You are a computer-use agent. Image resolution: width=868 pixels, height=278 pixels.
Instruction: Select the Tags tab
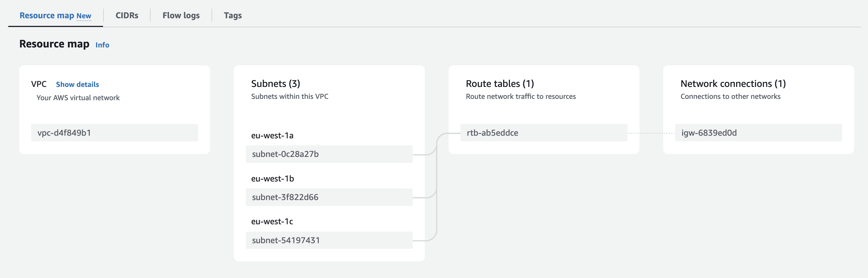pos(233,16)
